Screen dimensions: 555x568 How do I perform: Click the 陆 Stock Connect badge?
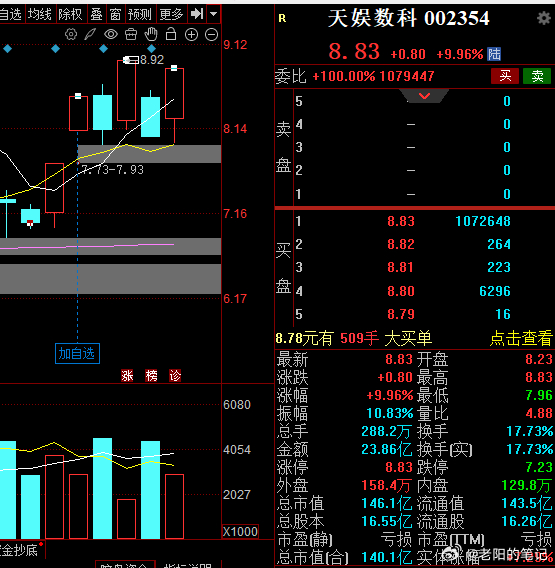click(494, 54)
